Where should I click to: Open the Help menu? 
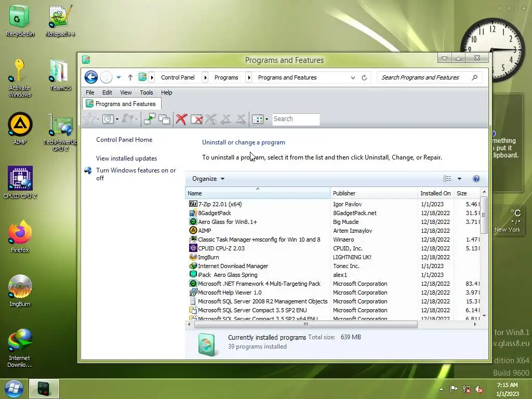click(x=166, y=92)
